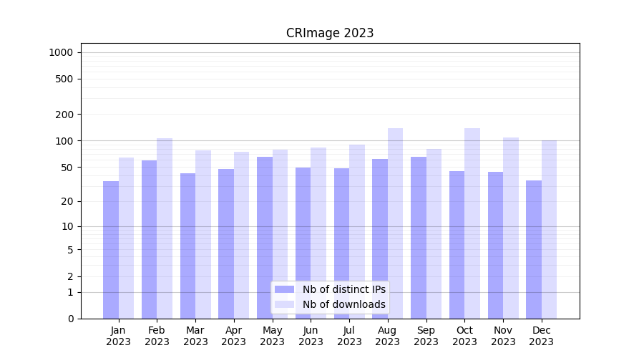Image resolution: width=644 pixels, height=358 pixels.
Task: Click the Feb 2023 downloads bar
Action: [x=165, y=229]
